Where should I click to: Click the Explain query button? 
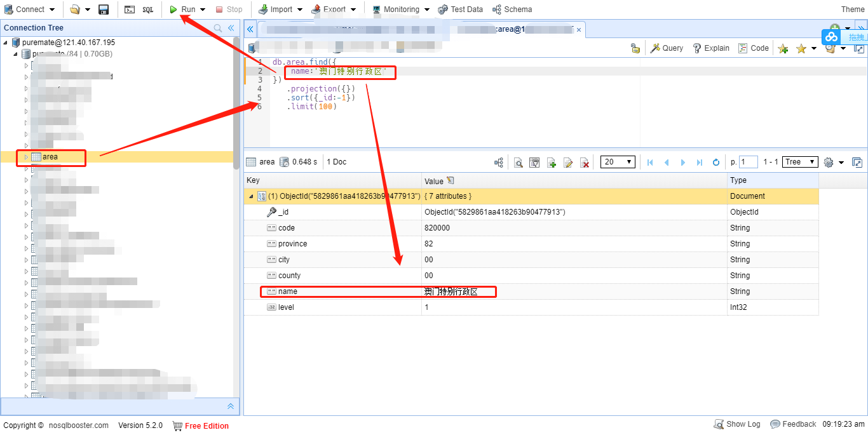click(x=711, y=48)
